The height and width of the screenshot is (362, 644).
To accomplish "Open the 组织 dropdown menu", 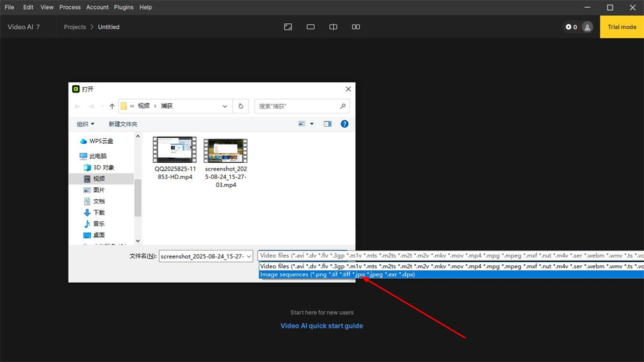I will click(85, 124).
